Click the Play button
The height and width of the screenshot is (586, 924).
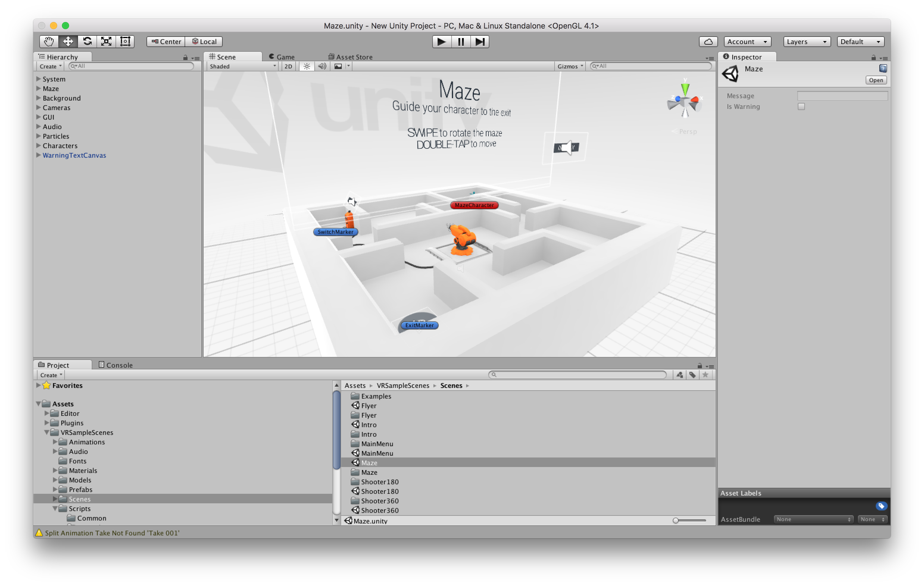coord(441,41)
